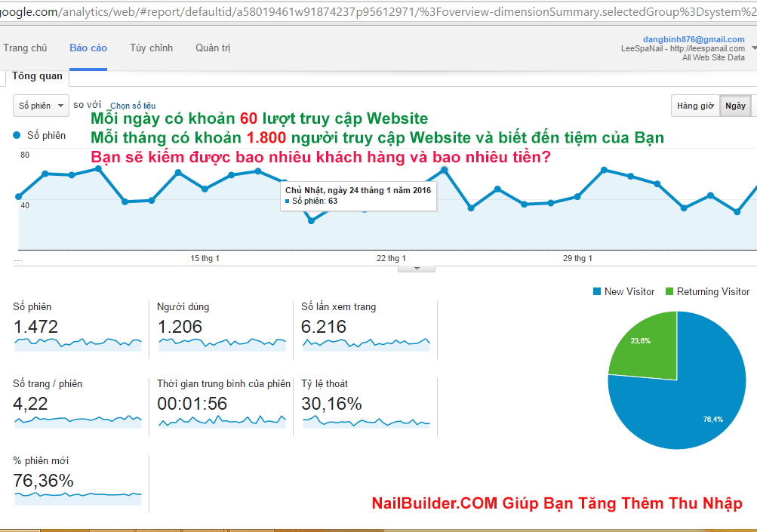The width and height of the screenshot is (757, 532).
Task: Click the Số phiên sparkline chart
Action: pyautogui.click(x=78, y=344)
